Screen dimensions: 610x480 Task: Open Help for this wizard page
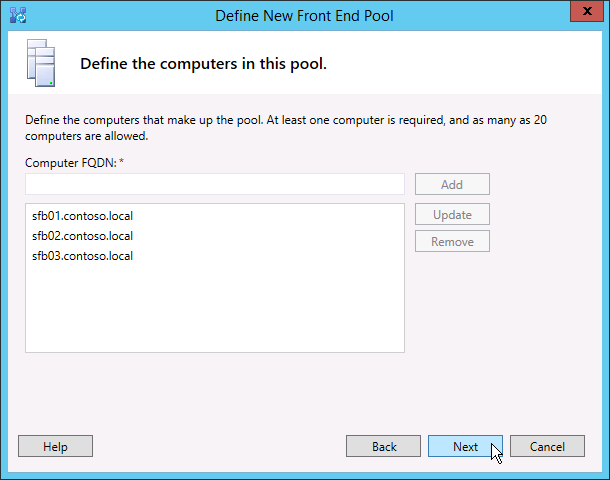pyautogui.click(x=55, y=446)
